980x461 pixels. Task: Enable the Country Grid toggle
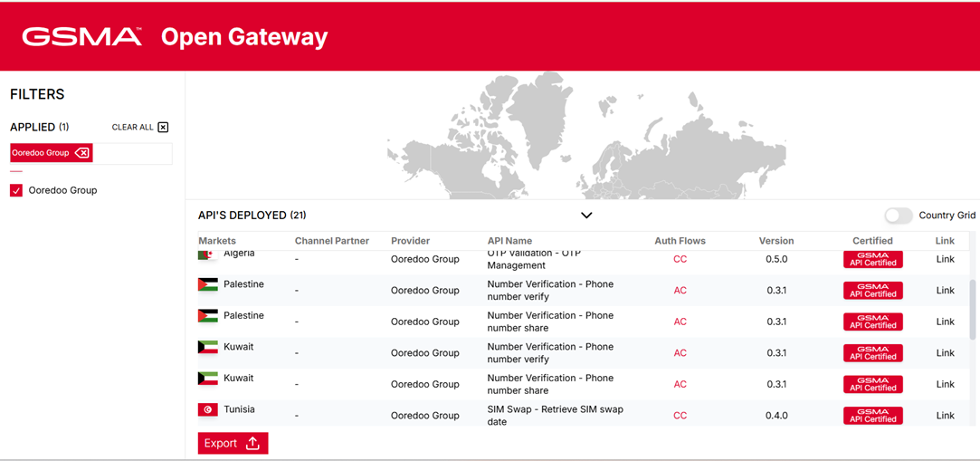pyautogui.click(x=898, y=216)
